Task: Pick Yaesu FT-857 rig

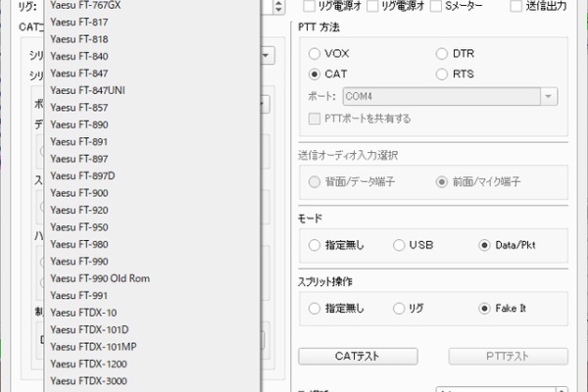Action: click(x=152, y=108)
